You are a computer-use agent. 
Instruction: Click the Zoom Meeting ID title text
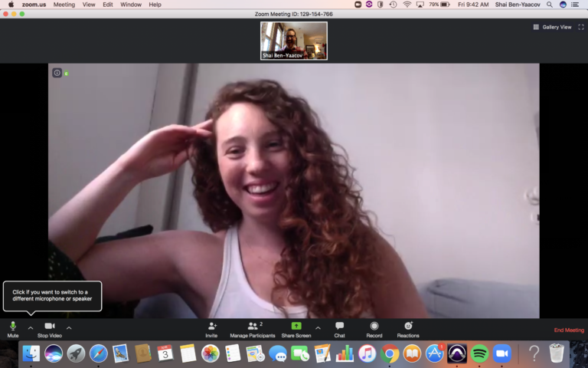tap(294, 14)
